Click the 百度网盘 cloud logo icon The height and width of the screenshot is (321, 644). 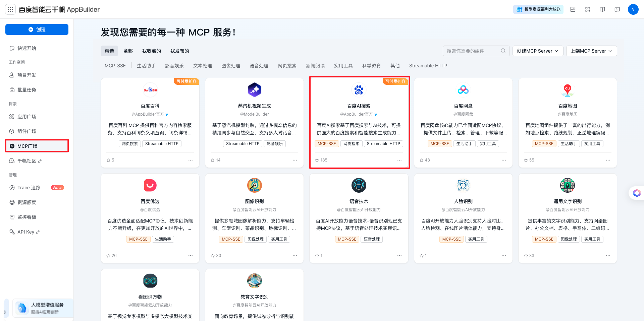(463, 90)
